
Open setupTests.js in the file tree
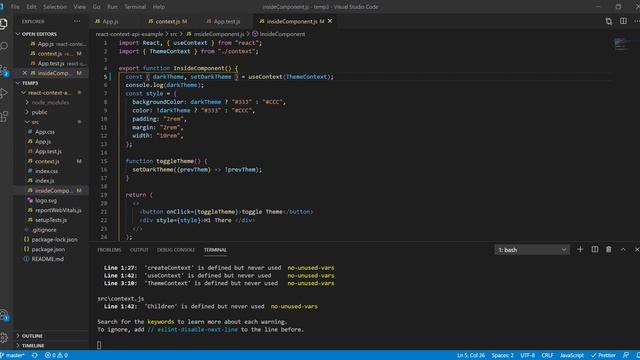51,220
